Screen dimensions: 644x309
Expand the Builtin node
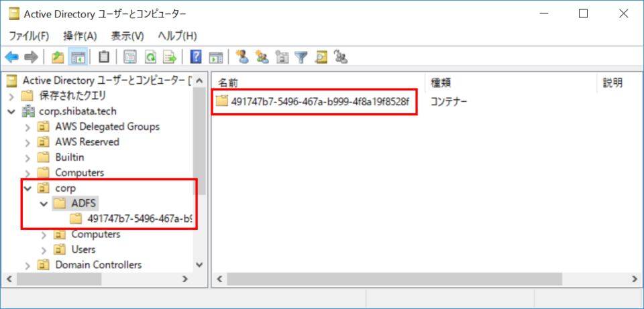[x=28, y=157]
